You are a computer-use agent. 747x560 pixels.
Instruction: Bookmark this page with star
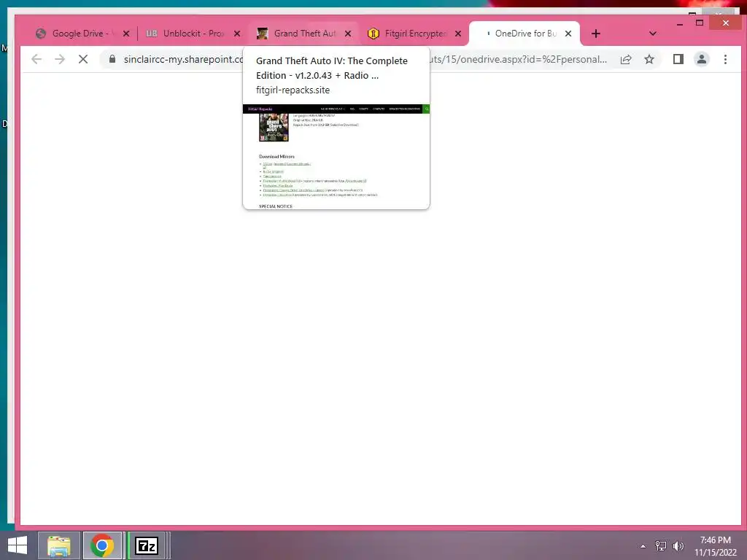tap(649, 60)
